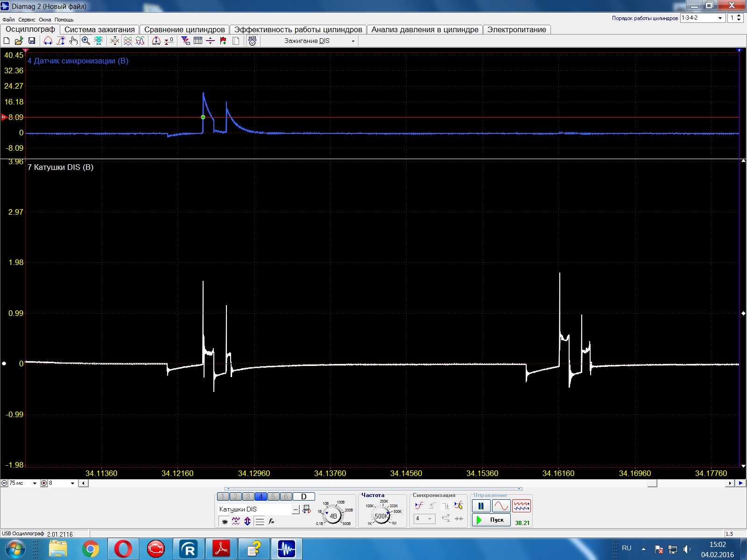Viewport: 747px width, 560px height.
Task: Click the AUTO voltmeter icon
Action: 253,41
